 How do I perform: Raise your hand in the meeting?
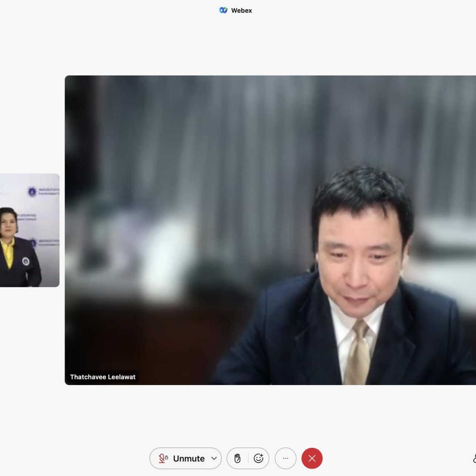[x=238, y=459]
